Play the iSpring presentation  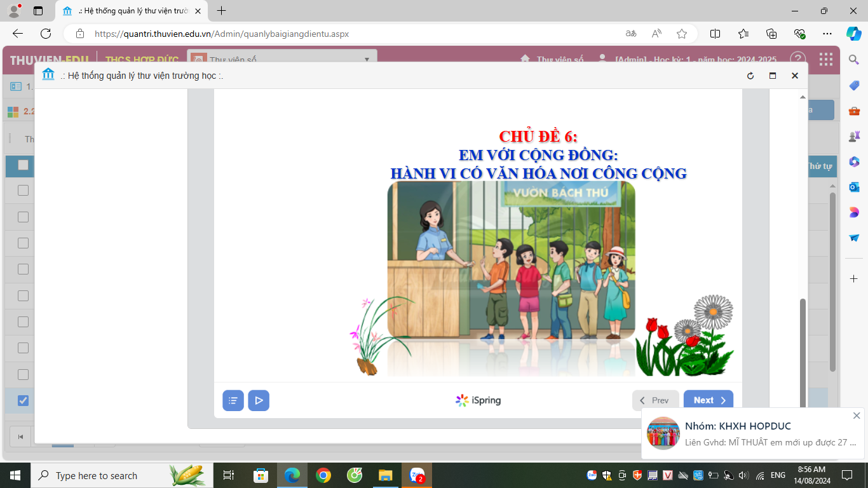coord(259,400)
